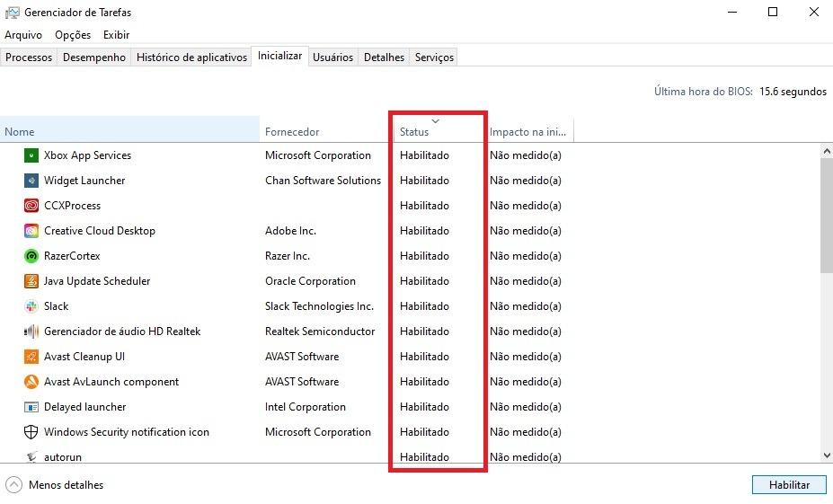833x504 pixels.
Task: Switch to the Usuários tab
Action: coord(333,57)
